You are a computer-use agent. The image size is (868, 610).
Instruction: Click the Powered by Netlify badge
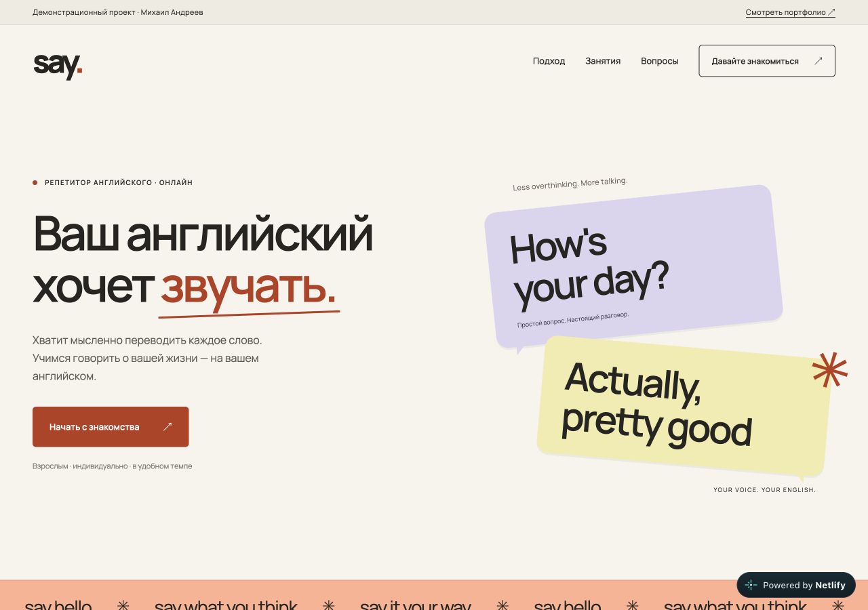[x=796, y=585]
